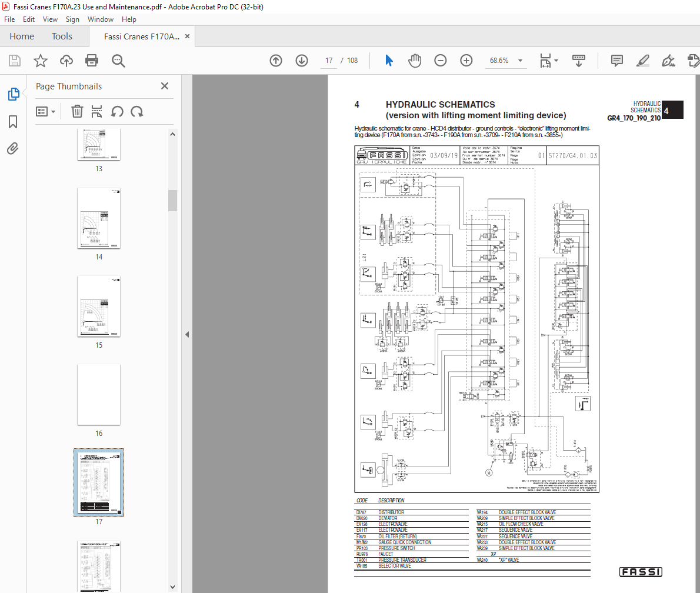This screenshot has width=700, height=593.
Task: Click the page number field showing 17
Action: (329, 61)
